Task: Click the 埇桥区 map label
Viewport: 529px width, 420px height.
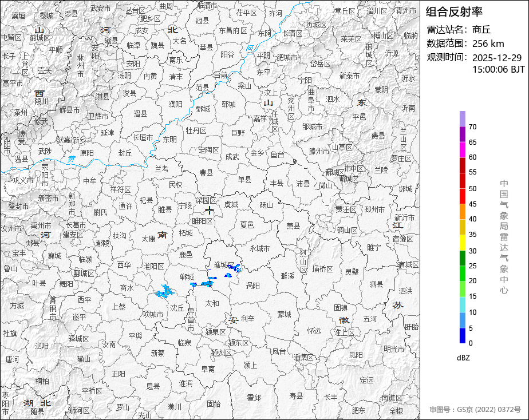Action: coord(322,269)
